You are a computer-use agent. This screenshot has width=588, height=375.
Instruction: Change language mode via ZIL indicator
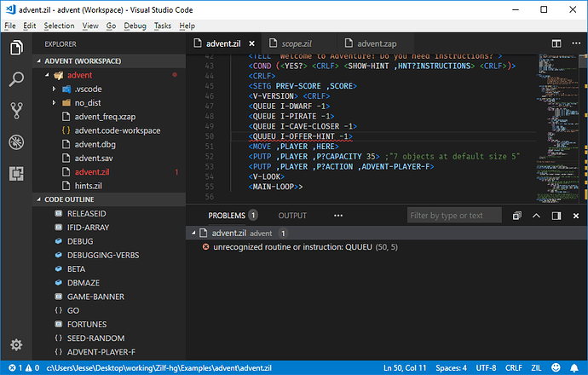(536, 368)
